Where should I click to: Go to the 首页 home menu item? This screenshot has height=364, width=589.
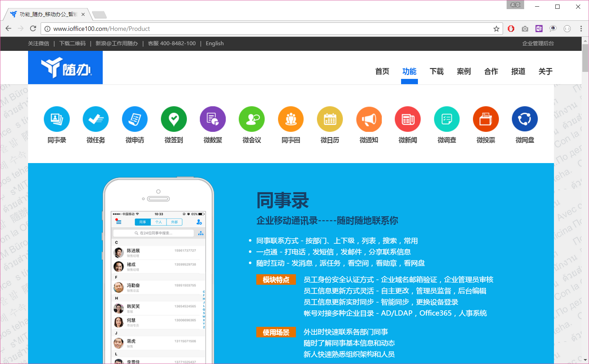tap(382, 72)
